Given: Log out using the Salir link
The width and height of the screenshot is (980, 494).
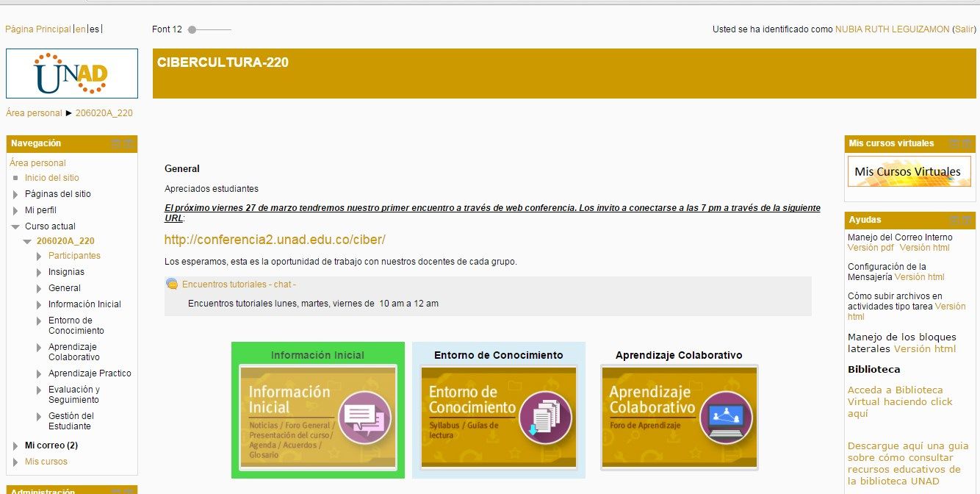Looking at the screenshot, I should pyautogui.click(x=963, y=29).
